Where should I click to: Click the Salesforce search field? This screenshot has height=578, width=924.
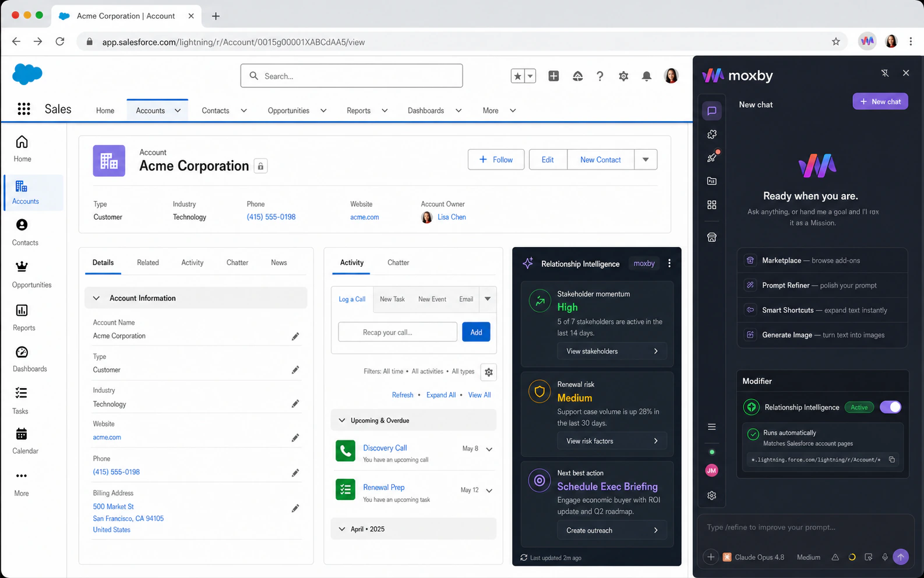(x=351, y=76)
